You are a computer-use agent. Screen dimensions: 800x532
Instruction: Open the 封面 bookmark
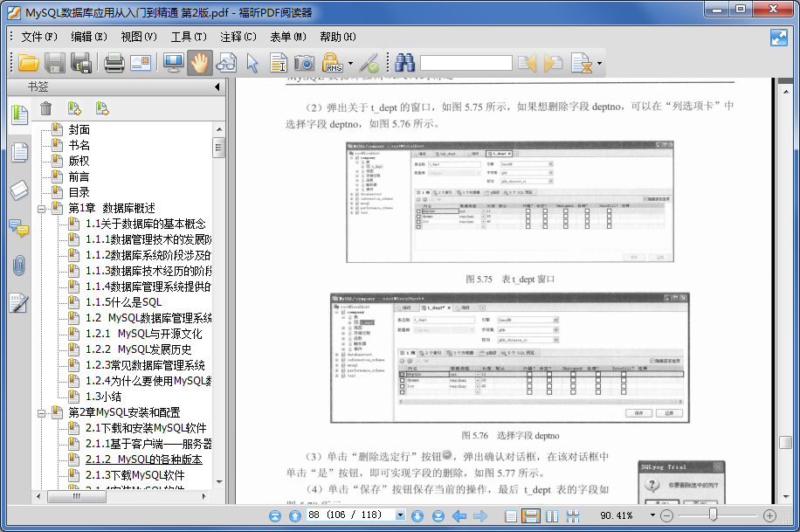[79, 129]
